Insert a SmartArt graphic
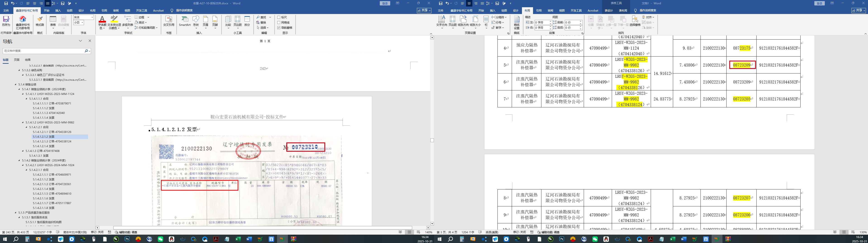This screenshot has height=243, width=868. 185,21
